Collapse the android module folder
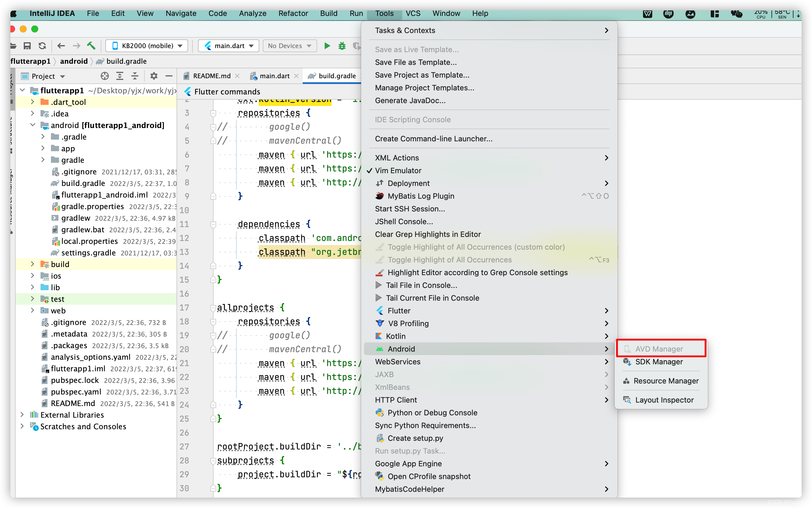Image resolution: width=812 pixels, height=508 pixels. point(32,125)
